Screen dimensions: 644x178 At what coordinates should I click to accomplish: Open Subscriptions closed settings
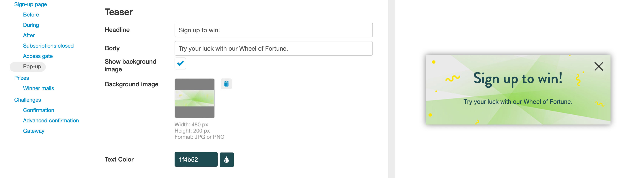[x=48, y=46]
